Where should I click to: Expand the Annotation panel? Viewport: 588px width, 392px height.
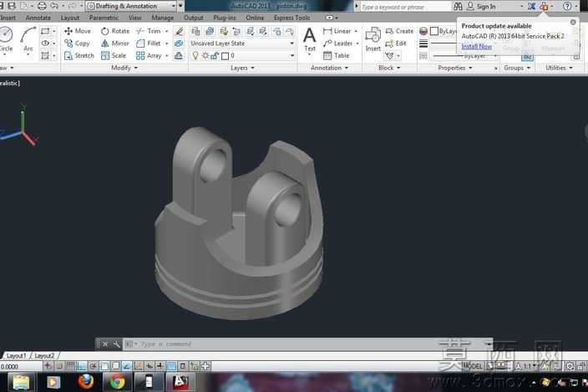329,68
